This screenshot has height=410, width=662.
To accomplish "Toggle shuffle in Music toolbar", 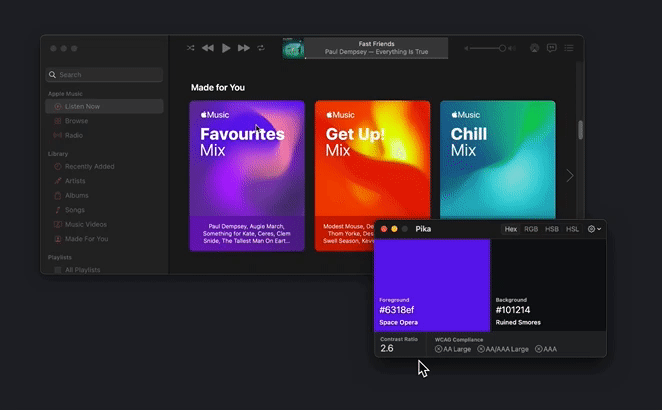I will click(191, 48).
